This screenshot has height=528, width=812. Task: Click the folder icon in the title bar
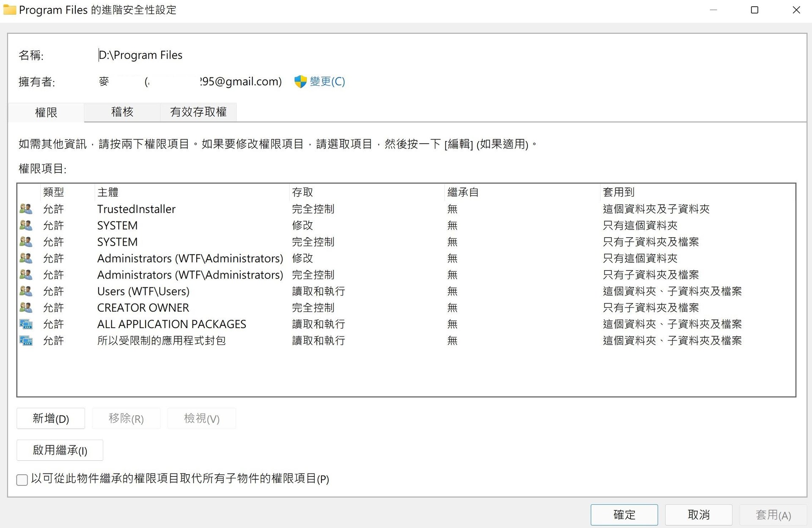point(9,9)
